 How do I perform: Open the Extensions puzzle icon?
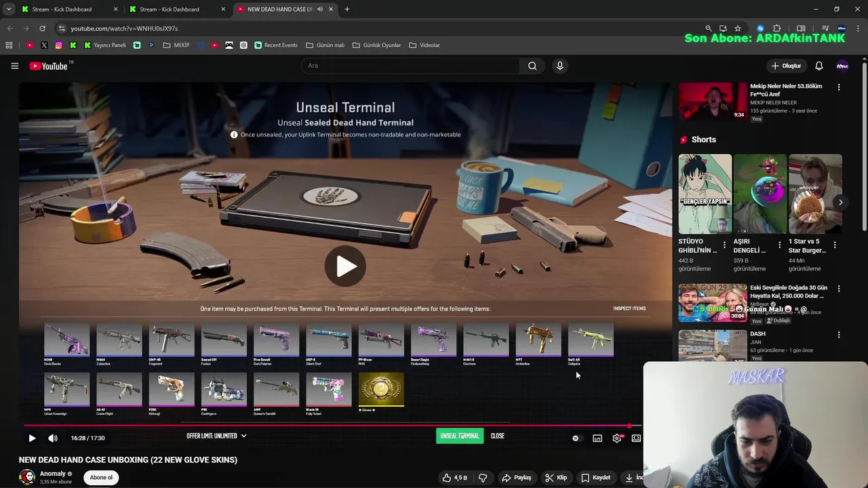pos(777,28)
